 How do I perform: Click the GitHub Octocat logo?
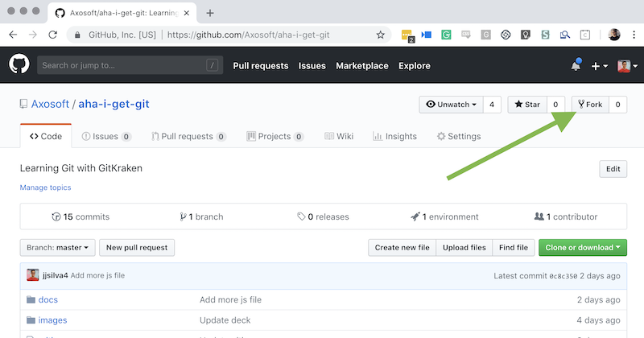(x=19, y=65)
